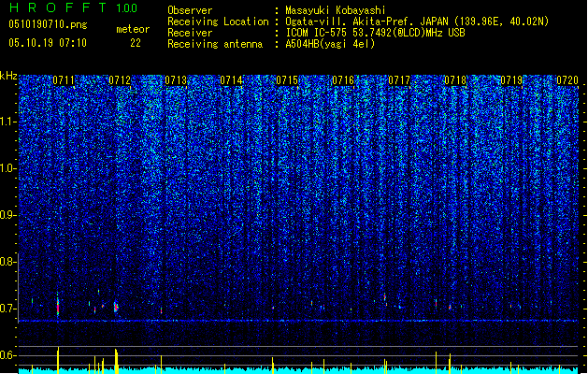Click the meteor echo just before 0712

click(116, 307)
